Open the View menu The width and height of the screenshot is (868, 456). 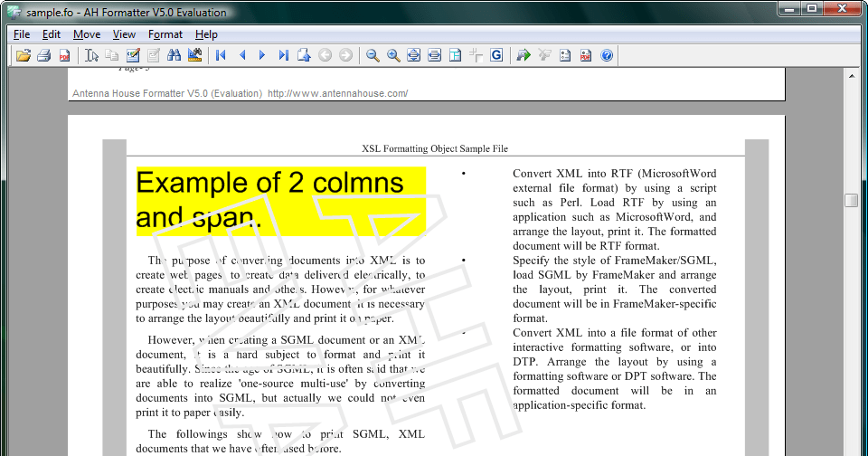click(x=125, y=34)
